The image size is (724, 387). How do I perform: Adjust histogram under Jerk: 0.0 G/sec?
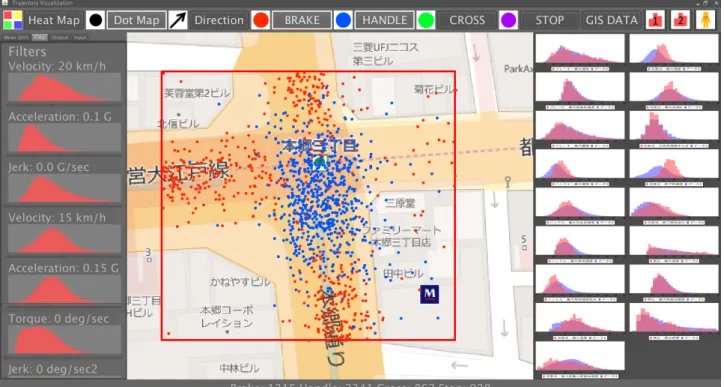pyautogui.click(x=64, y=188)
